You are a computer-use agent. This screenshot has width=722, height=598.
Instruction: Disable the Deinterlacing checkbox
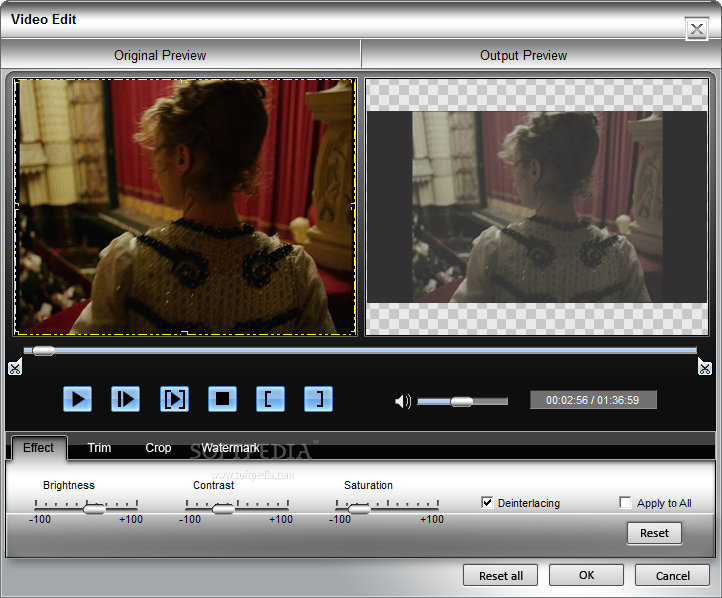coord(487,502)
